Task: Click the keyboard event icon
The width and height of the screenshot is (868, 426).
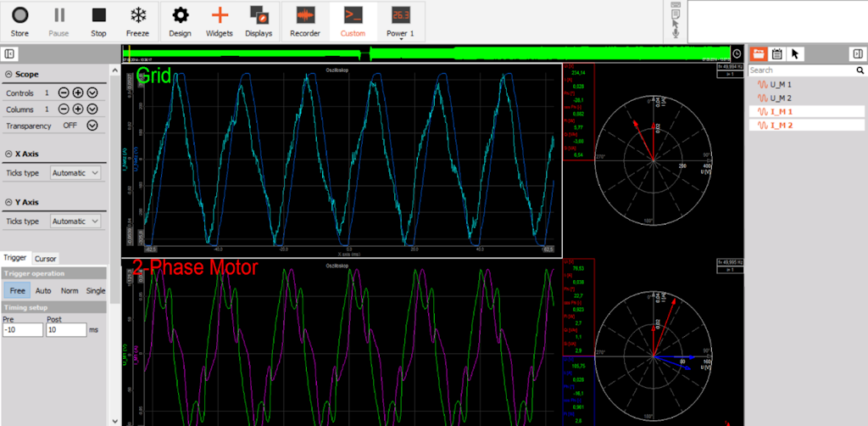Action: point(676,4)
